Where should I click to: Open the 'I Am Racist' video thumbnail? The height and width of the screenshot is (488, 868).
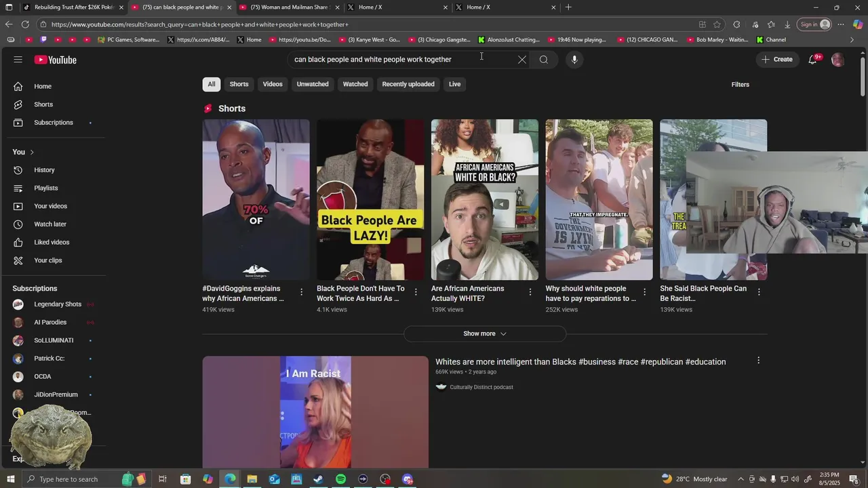click(315, 412)
